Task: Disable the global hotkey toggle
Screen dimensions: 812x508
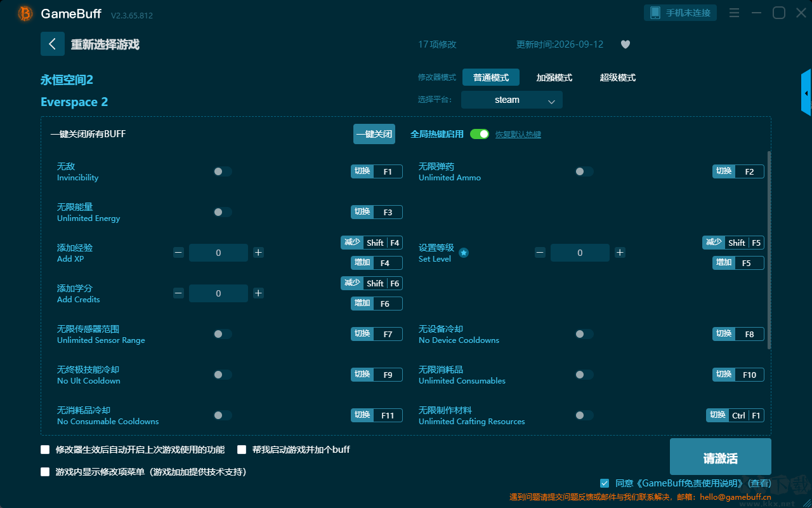Action: (x=480, y=135)
